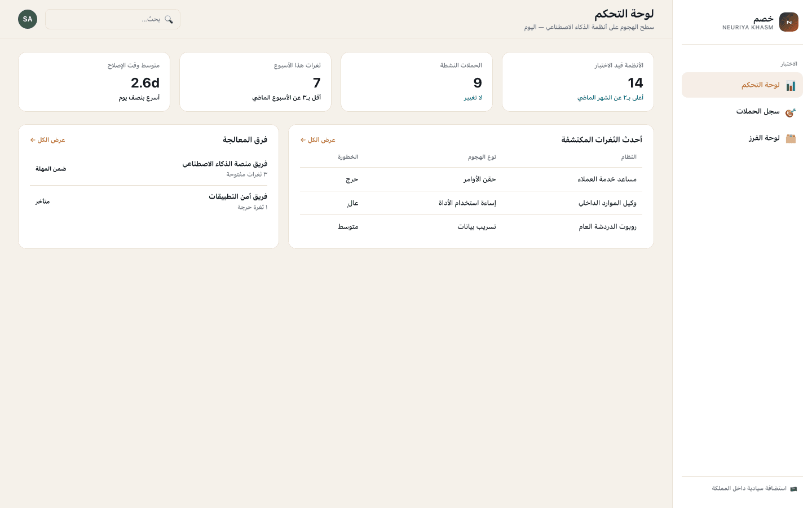Click the متوسط severity value
Viewport: 812px width, 508px height.
click(348, 227)
